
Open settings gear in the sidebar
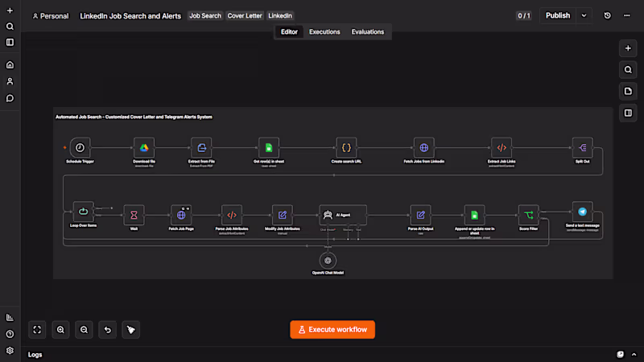[x=10, y=351]
